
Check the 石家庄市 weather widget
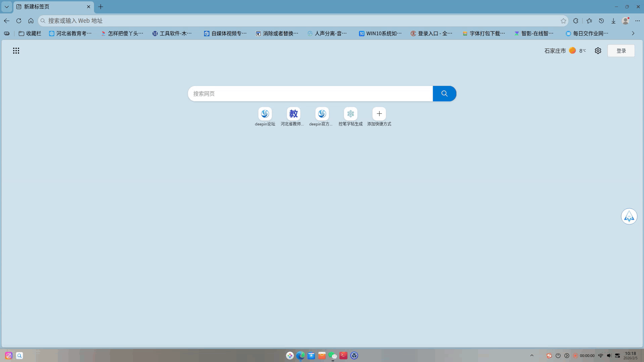pos(565,51)
